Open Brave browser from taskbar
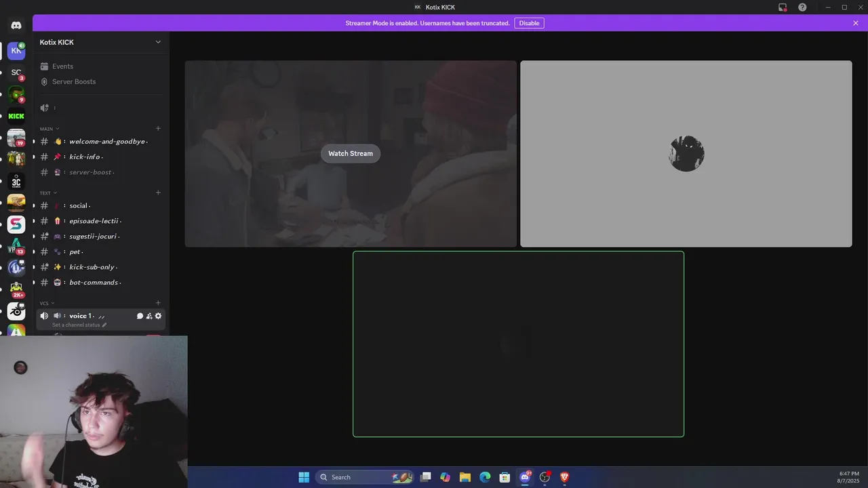The height and width of the screenshot is (488, 868). (x=564, y=477)
